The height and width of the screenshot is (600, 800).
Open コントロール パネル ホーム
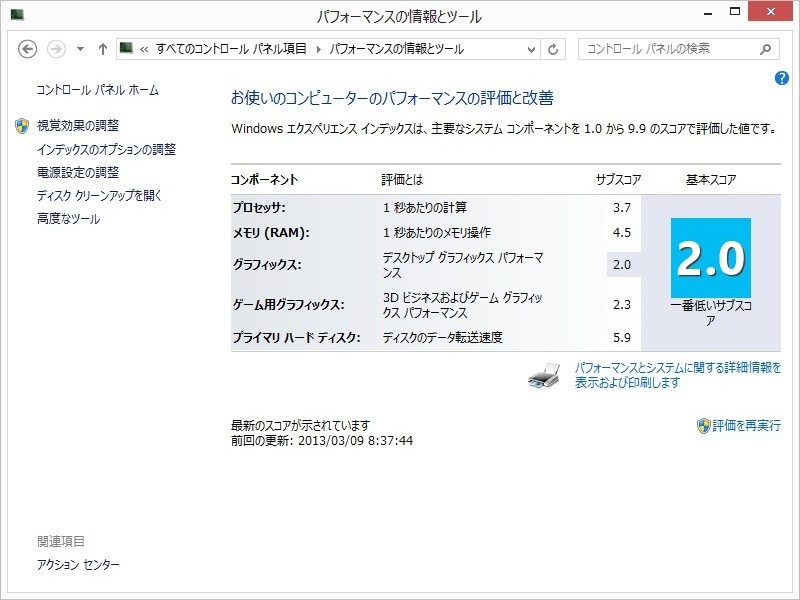point(97,90)
